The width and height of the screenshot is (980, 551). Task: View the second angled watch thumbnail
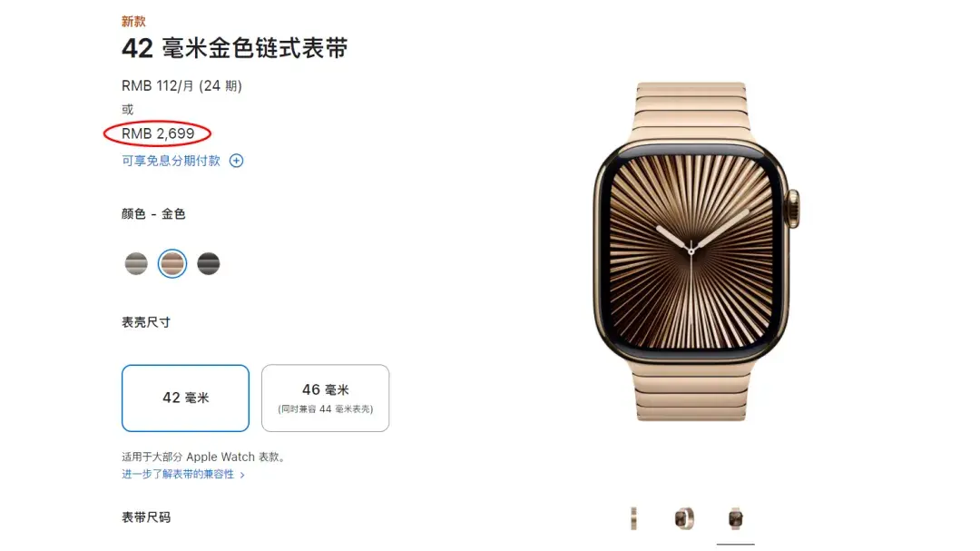[684, 518]
